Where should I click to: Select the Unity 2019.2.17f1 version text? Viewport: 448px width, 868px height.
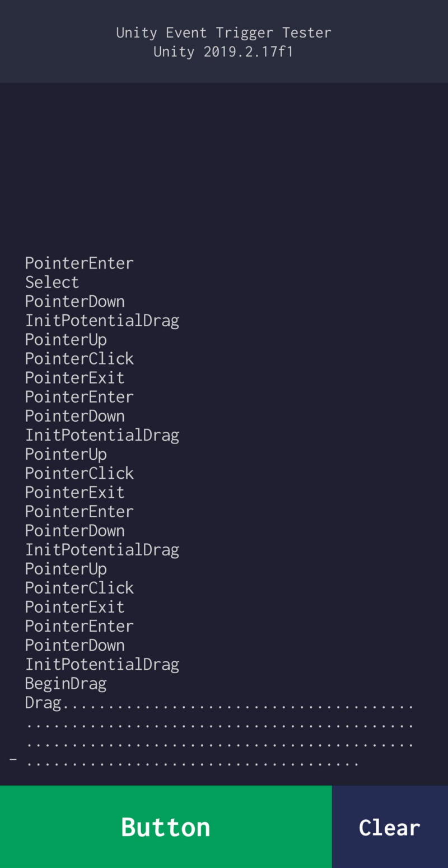224,51
